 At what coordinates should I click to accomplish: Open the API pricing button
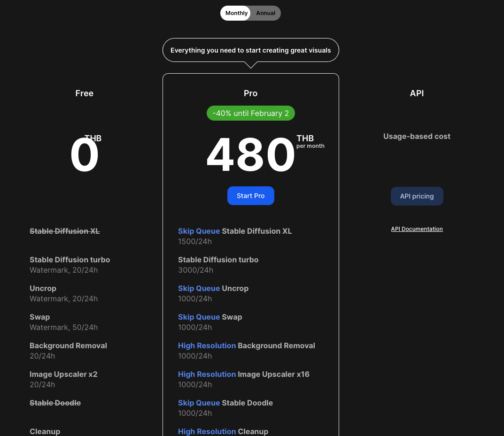tap(417, 196)
